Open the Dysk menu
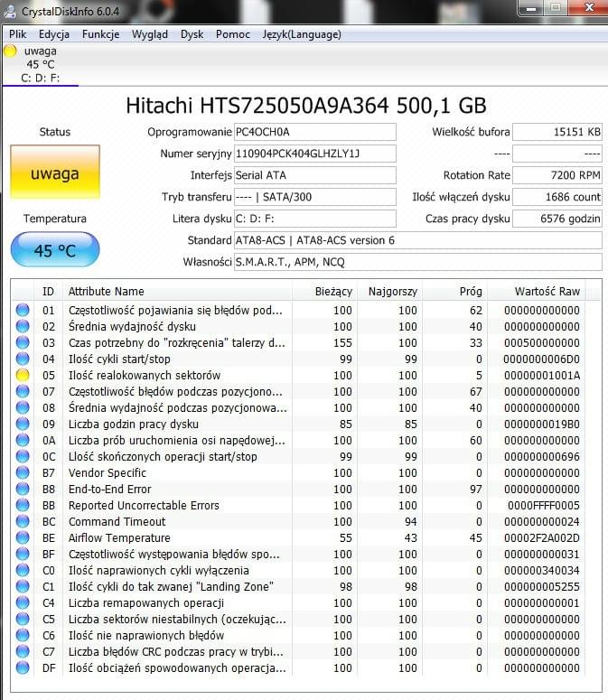This screenshot has height=700, width=608. (x=192, y=34)
